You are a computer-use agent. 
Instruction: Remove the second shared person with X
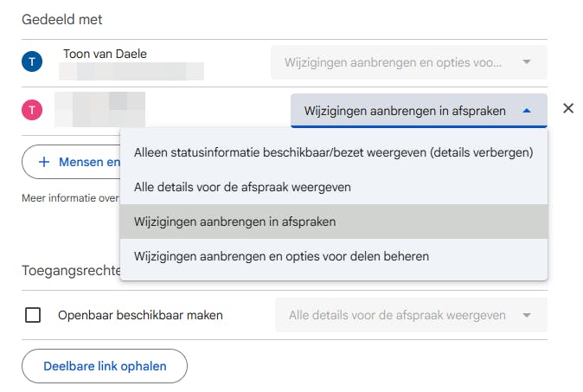point(568,109)
